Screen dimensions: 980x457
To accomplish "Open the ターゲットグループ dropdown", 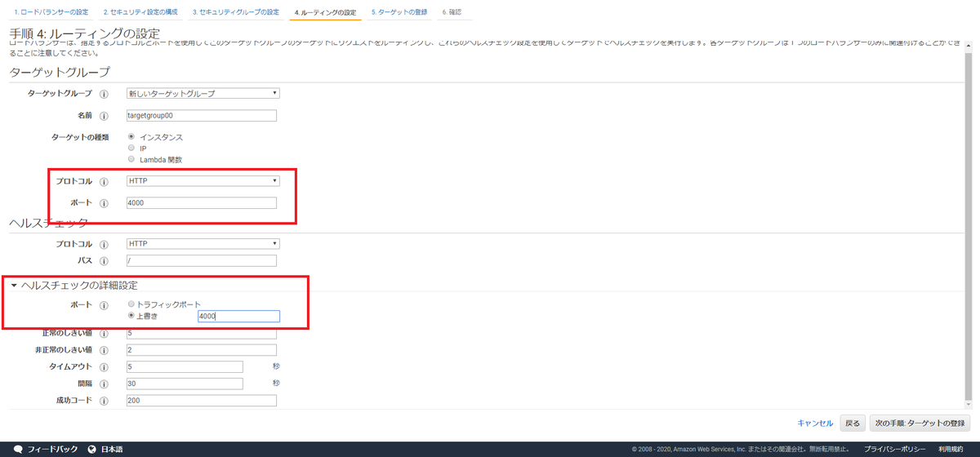I will (x=203, y=93).
